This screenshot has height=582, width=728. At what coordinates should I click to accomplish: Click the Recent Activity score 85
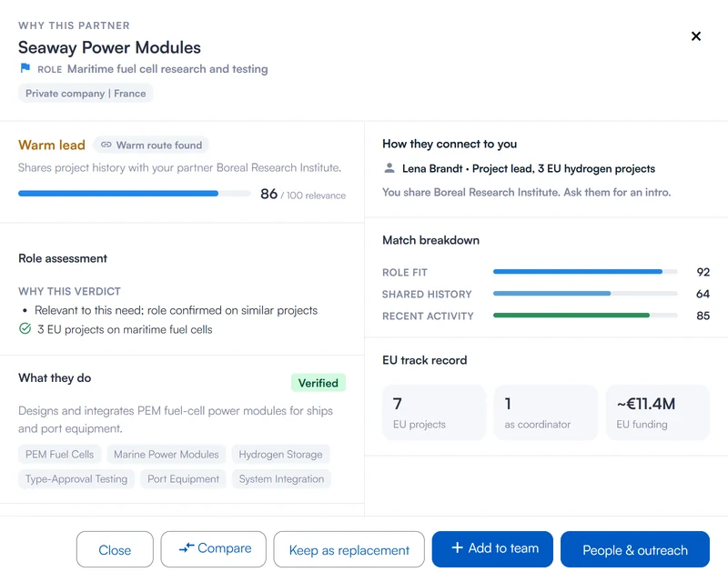pyautogui.click(x=703, y=316)
